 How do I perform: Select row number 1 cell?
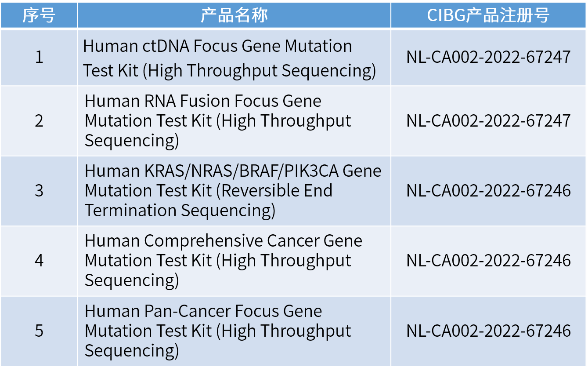(39, 58)
